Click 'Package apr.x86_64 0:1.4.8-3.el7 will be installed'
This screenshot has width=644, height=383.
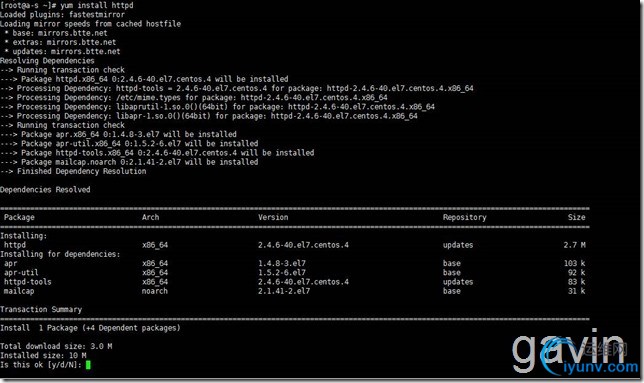point(118,134)
